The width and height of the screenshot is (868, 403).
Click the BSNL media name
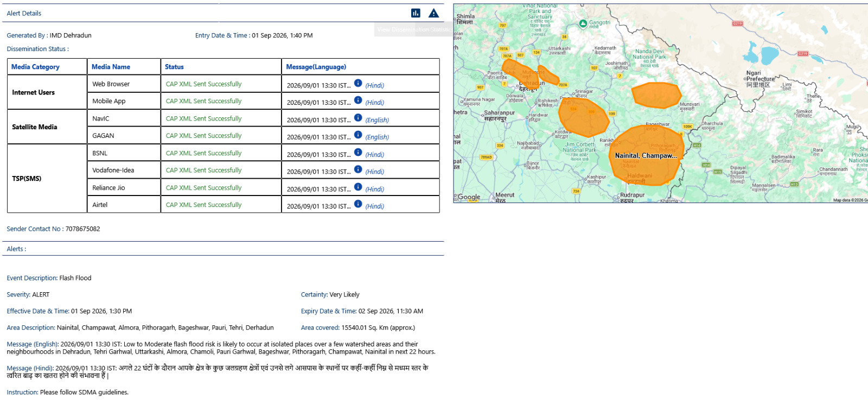[x=100, y=153]
